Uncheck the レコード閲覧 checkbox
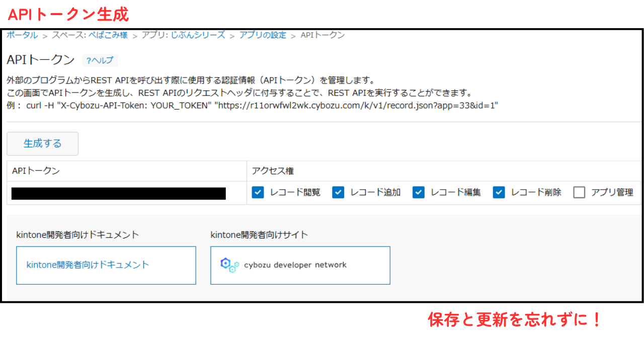644x337 pixels. point(258,192)
